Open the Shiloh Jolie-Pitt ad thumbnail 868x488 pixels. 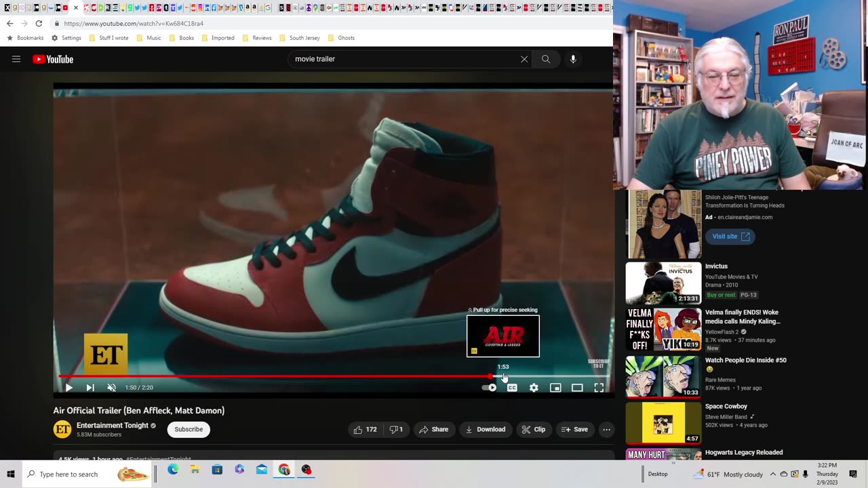[663, 224]
